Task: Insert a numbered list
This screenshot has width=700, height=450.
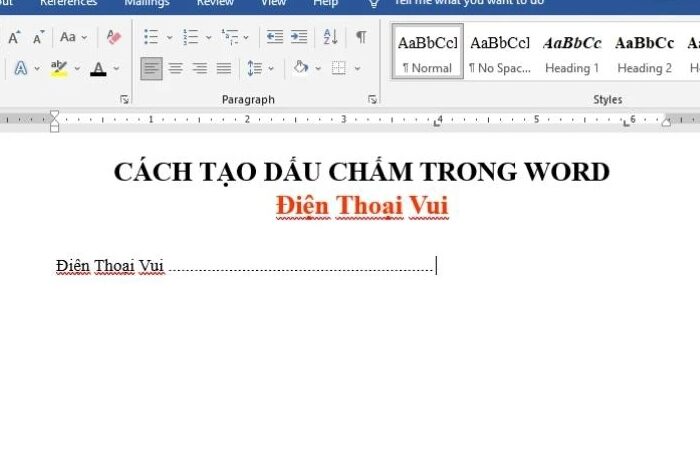Action: (x=191, y=37)
